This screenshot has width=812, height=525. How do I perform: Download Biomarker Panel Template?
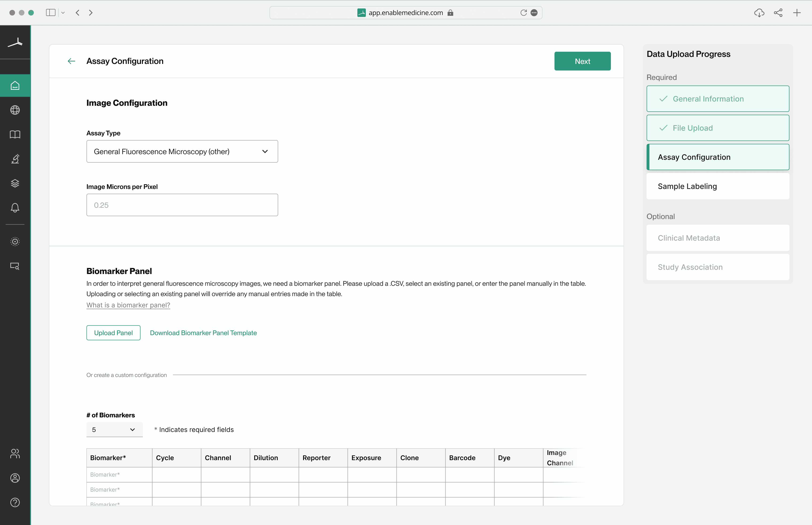click(x=203, y=333)
